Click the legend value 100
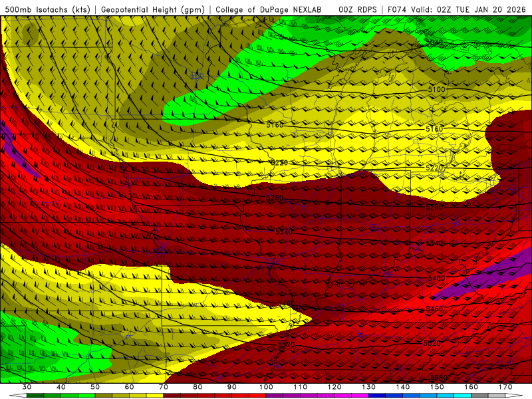 point(267,387)
